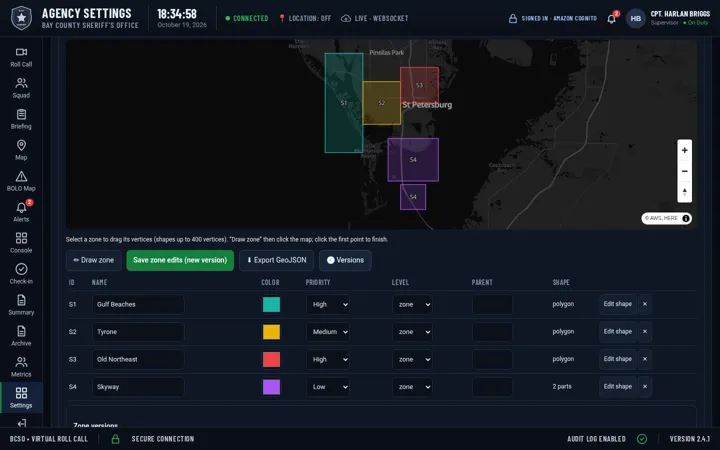Select yellow S2 zone on map
Image resolution: width=720 pixels, height=450 pixels.
[x=382, y=103]
